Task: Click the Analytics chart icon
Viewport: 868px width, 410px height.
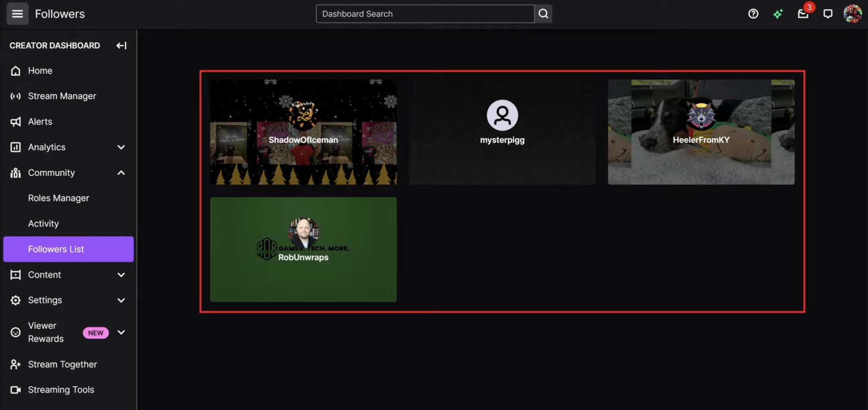Action: [16, 147]
